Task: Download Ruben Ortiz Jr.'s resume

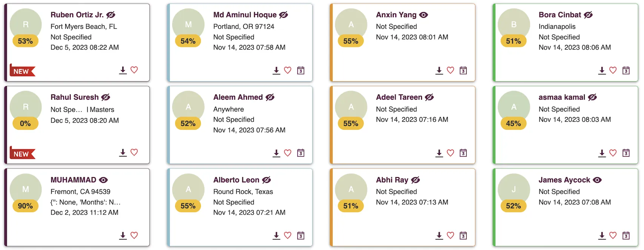Action: tap(123, 70)
